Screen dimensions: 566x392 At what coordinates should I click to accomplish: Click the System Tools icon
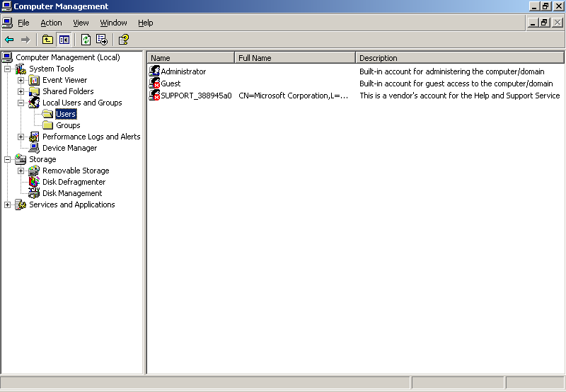tap(21, 69)
